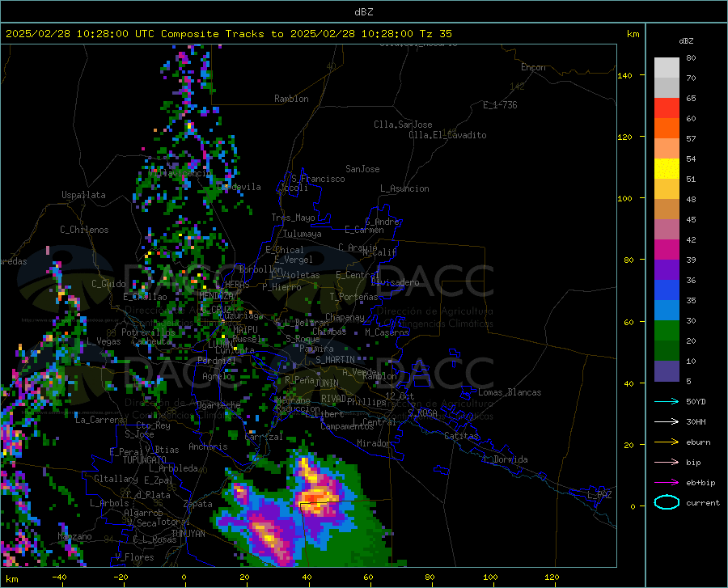Image resolution: width=728 pixels, height=588 pixels.
Task: Select the 5 dBZ dark purple swatch
Action: [x=667, y=370]
